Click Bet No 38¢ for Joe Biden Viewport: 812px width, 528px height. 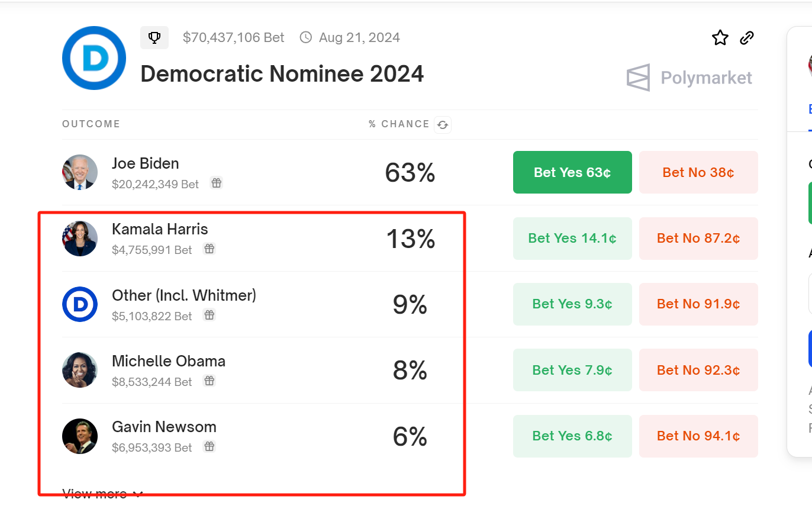pos(698,172)
